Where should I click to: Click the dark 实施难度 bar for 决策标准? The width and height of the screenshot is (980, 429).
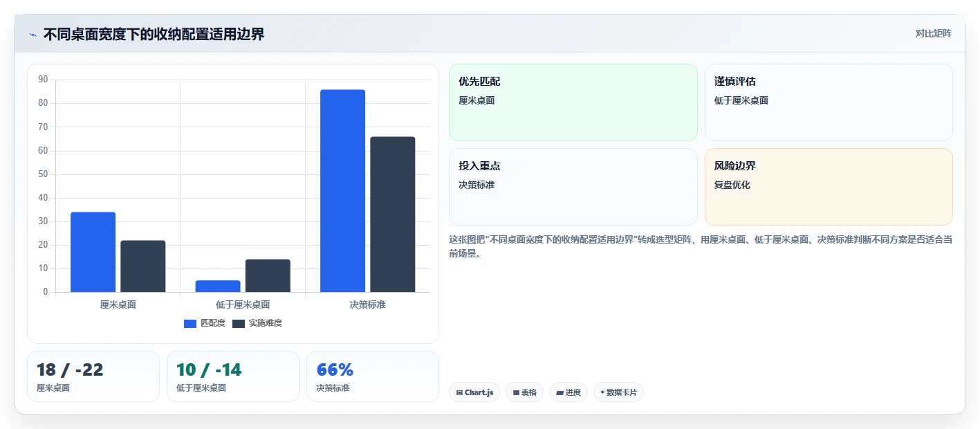393,214
